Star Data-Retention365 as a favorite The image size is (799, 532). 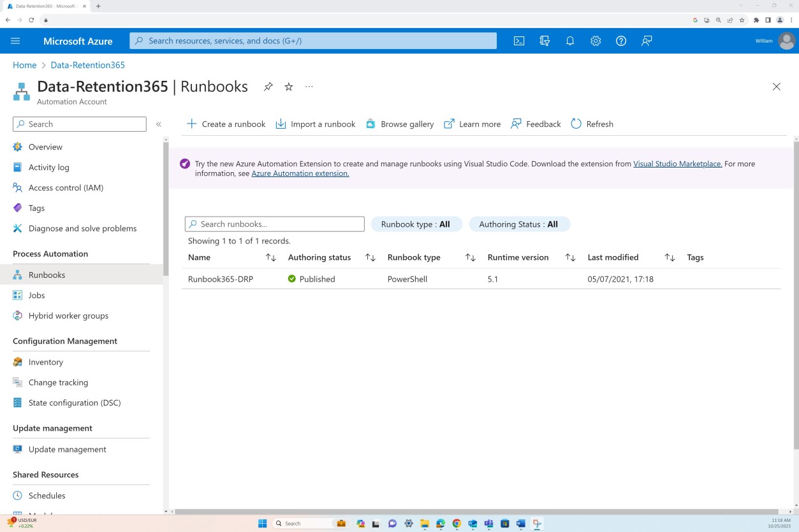288,87
